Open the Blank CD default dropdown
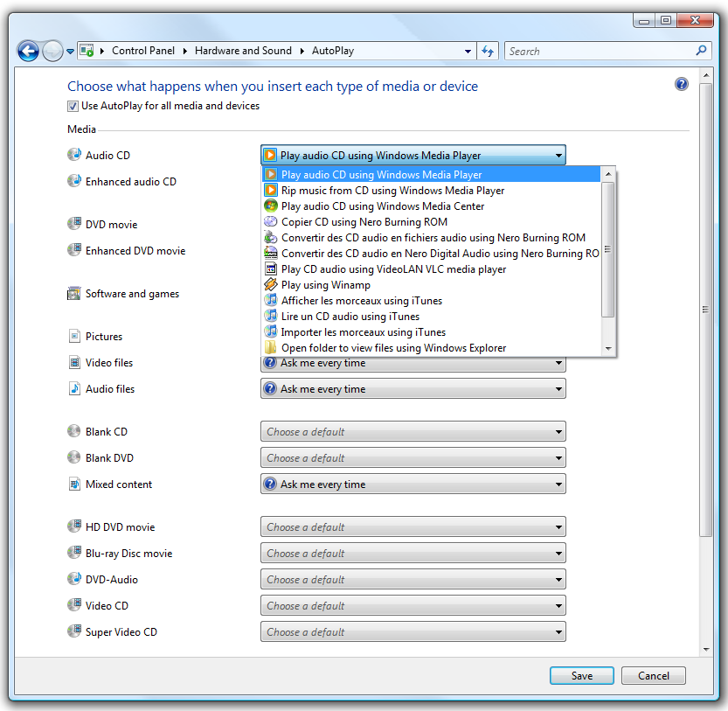 413,431
